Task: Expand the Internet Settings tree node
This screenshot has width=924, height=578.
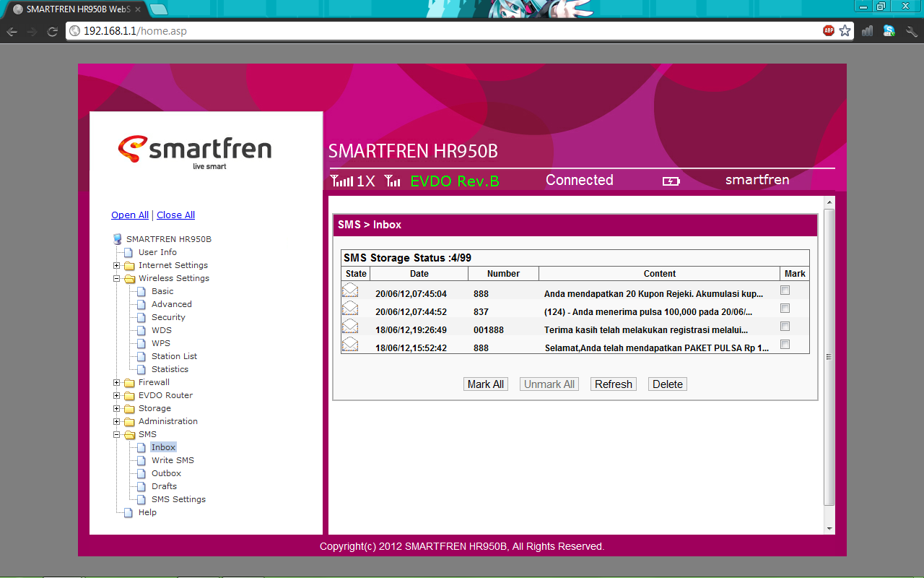Action: coord(117,265)
